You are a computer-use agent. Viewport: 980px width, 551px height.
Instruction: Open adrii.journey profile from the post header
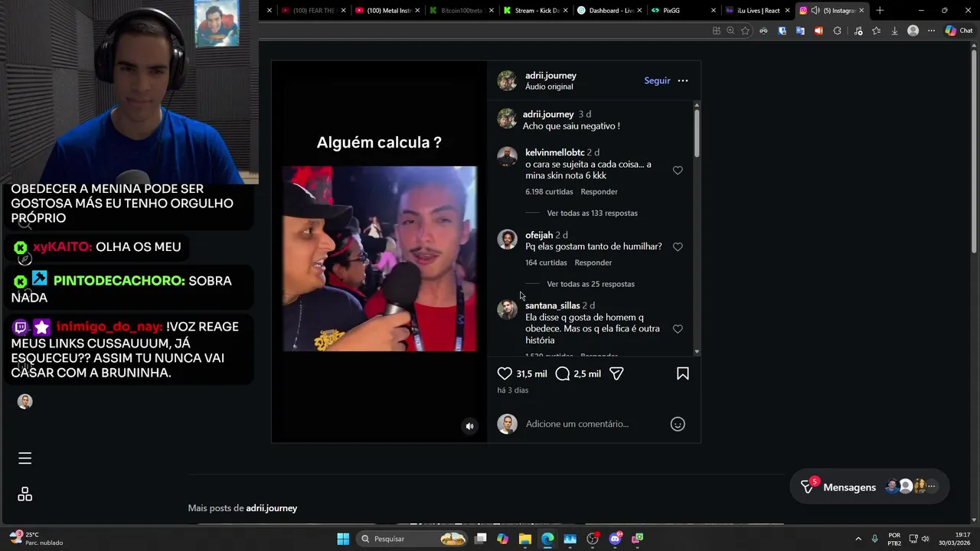point(550,76)
